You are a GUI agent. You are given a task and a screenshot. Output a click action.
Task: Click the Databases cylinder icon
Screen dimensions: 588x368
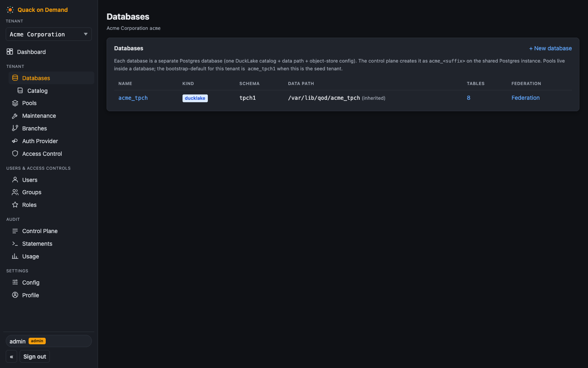[x=15, y=78]
